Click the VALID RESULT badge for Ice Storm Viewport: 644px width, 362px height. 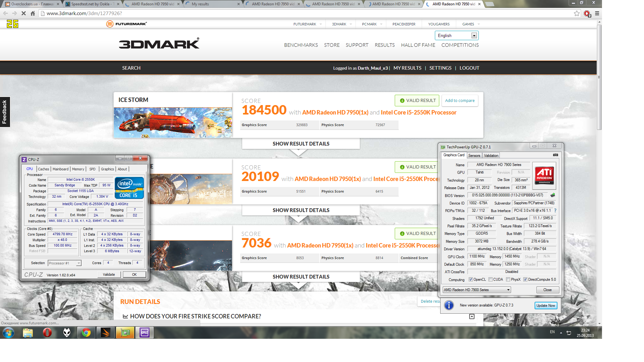(x=417, y=100)
